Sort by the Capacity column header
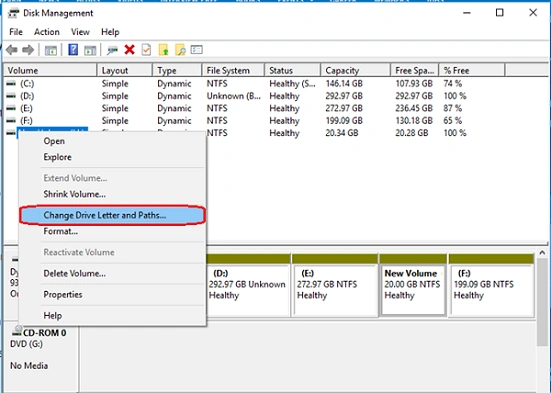 tap(356, 70)
